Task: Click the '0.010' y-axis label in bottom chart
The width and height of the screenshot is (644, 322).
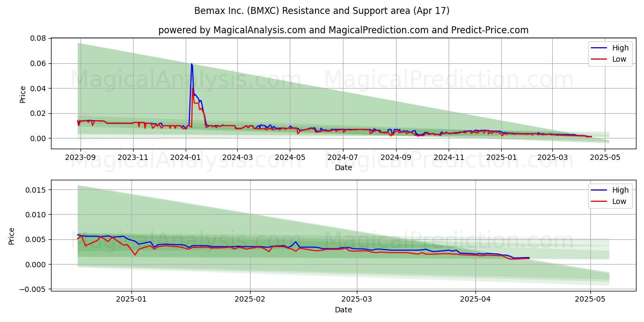Action: (36, 215)
